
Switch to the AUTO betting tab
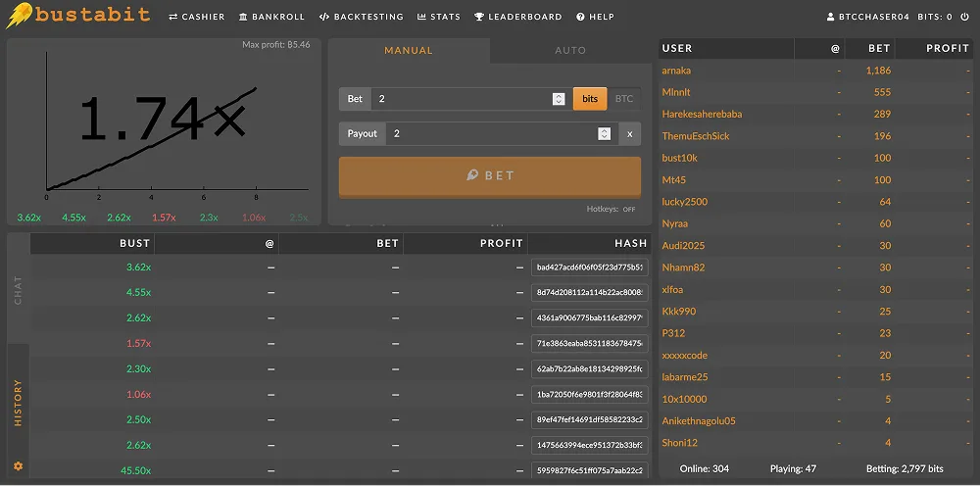tap(570, 50)
